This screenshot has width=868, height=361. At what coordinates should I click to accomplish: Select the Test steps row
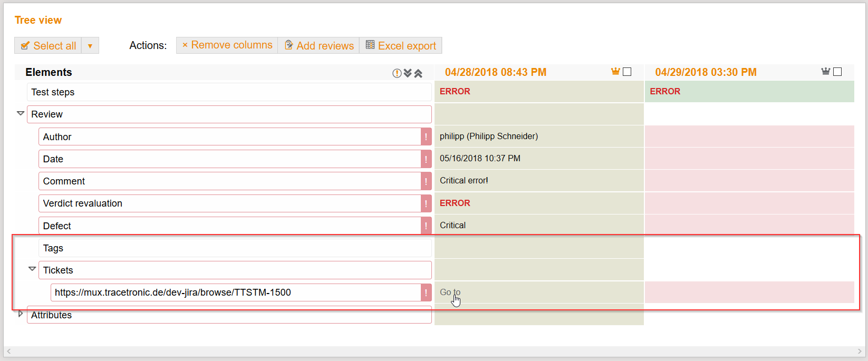pyautogui.click(x=229, y=92)
